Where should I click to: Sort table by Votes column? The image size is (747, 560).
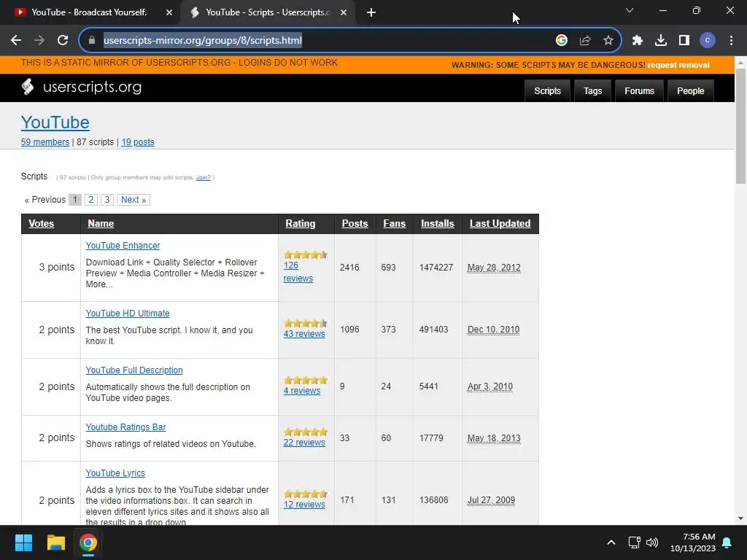tap(42, 223)
